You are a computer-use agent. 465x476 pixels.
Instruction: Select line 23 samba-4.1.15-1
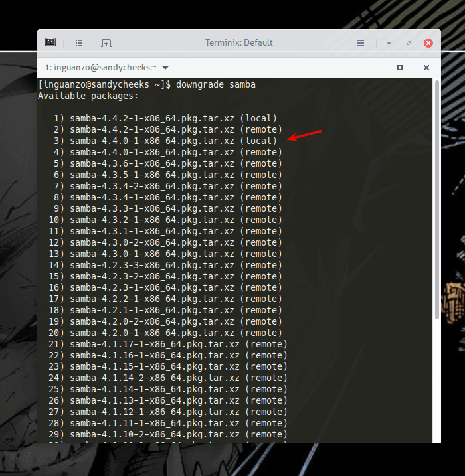(x=168, y=366)
